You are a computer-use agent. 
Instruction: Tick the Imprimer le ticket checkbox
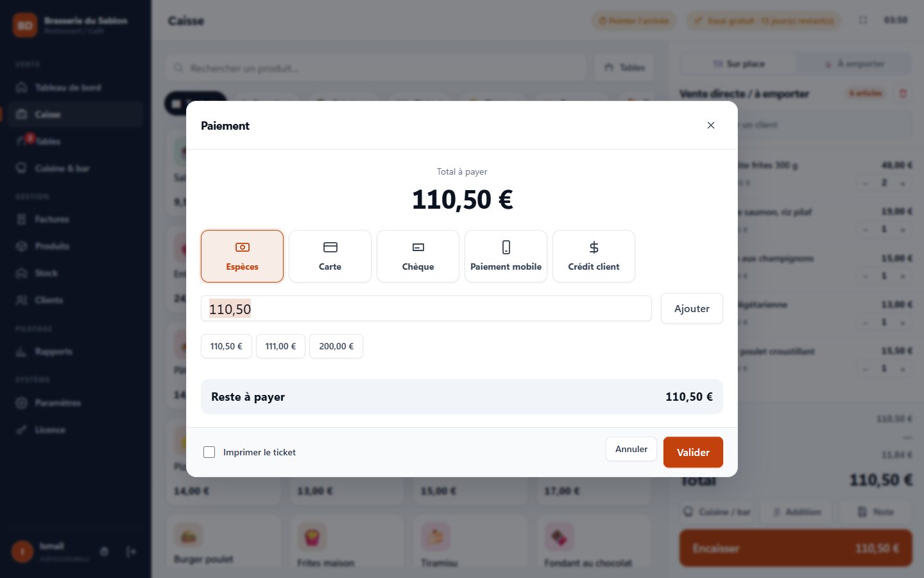click(209, 452)
